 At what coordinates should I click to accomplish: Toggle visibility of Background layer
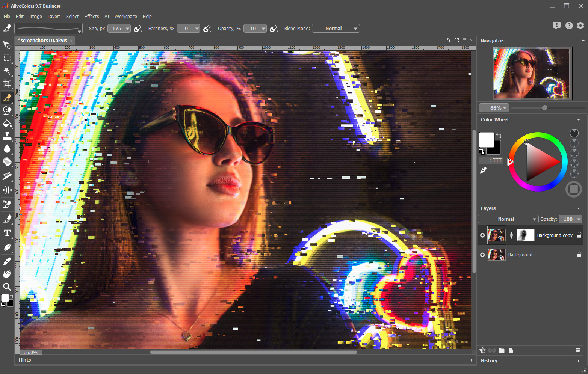pos(482,255)
